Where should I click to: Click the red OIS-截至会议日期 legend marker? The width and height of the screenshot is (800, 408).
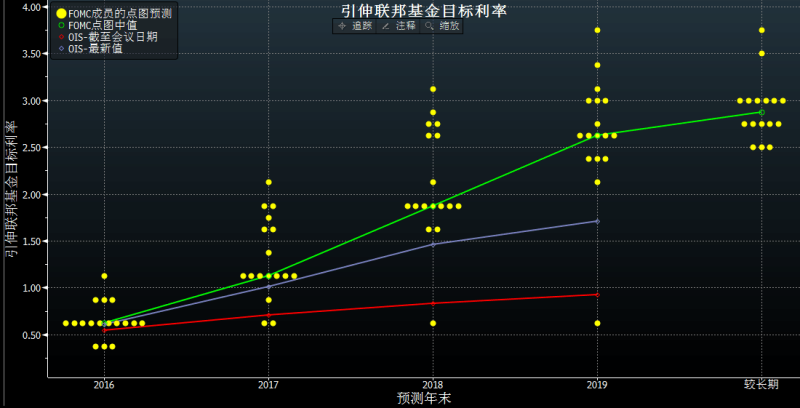pyautogui.click(x=60, y=37)
